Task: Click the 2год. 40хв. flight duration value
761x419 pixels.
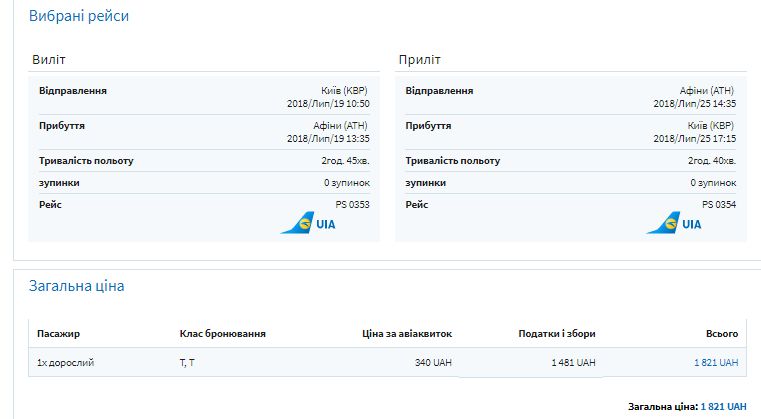Action: click(712, 160)
